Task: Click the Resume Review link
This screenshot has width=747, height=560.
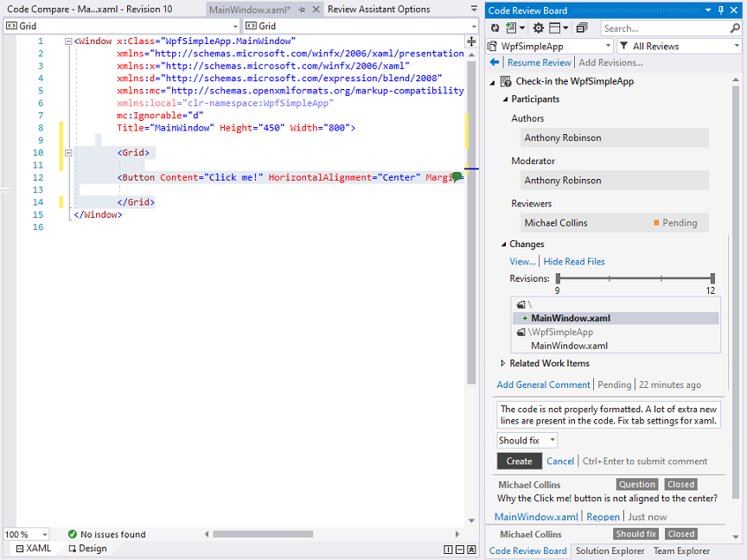Action: 539,62
